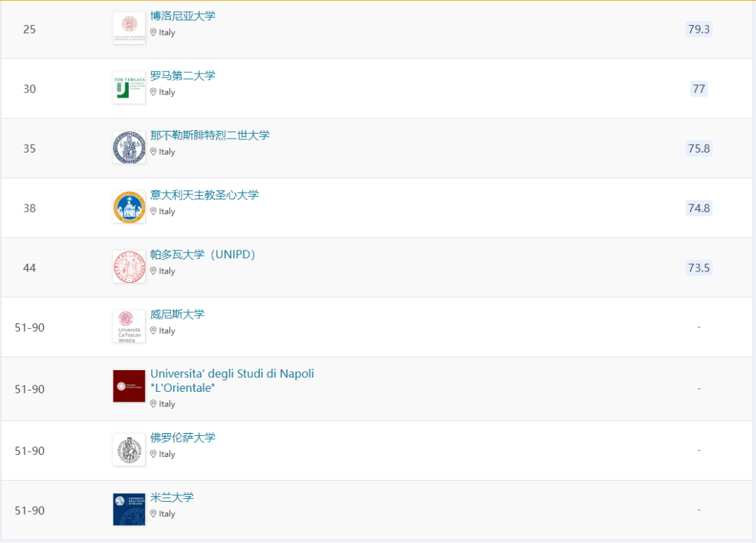Select the score badge 75.8

coord(699,149)
